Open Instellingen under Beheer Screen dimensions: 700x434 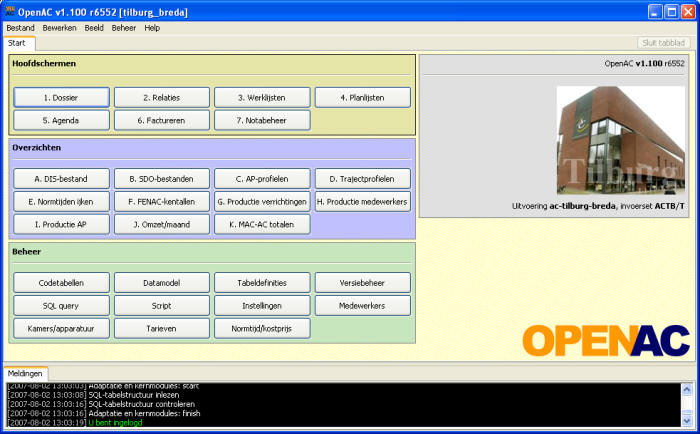(x=262, y=305)
